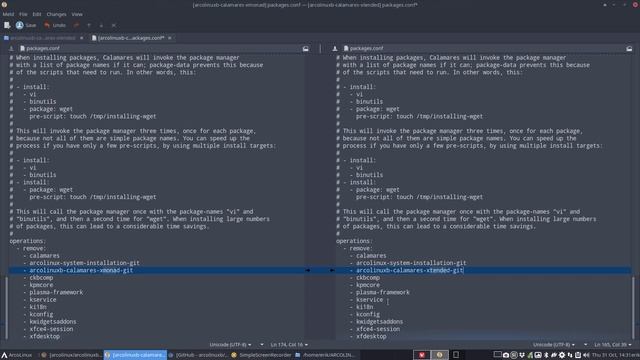Click the volume icon in system tray
Viewport: 640px width, 360px height.
(587, 355)
